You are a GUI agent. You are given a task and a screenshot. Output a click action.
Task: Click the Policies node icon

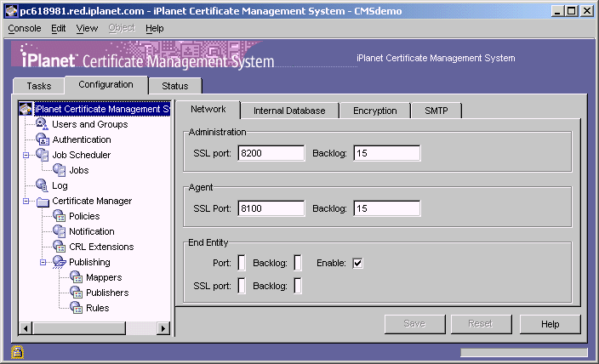59,216
